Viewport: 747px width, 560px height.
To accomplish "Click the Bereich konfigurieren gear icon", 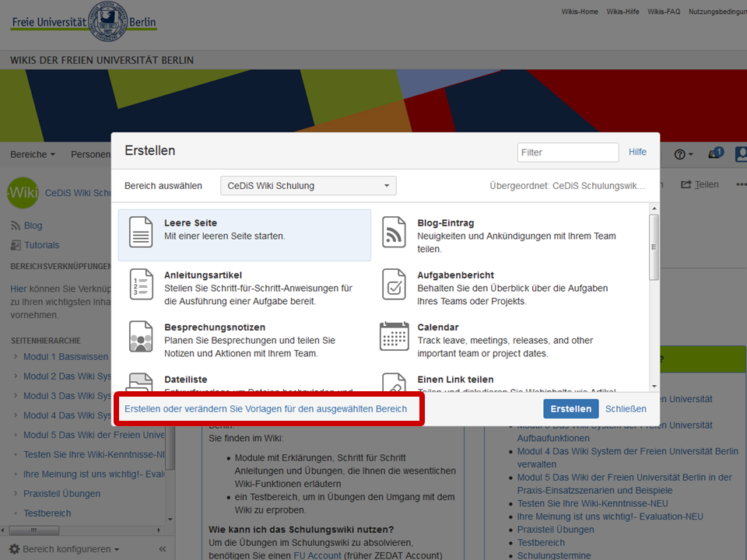I will (15, 549).
